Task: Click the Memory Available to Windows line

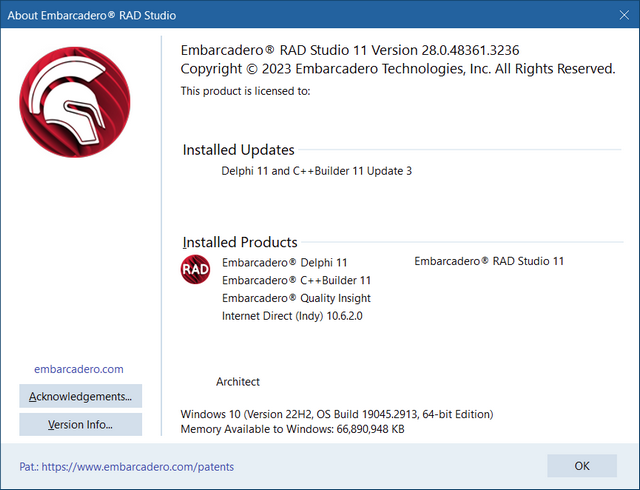Action: point(294,429)
